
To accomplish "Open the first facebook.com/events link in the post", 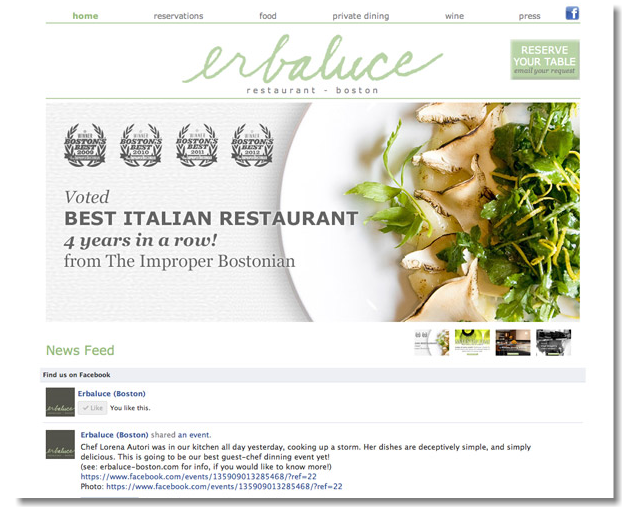I will (x=198, y=477).
